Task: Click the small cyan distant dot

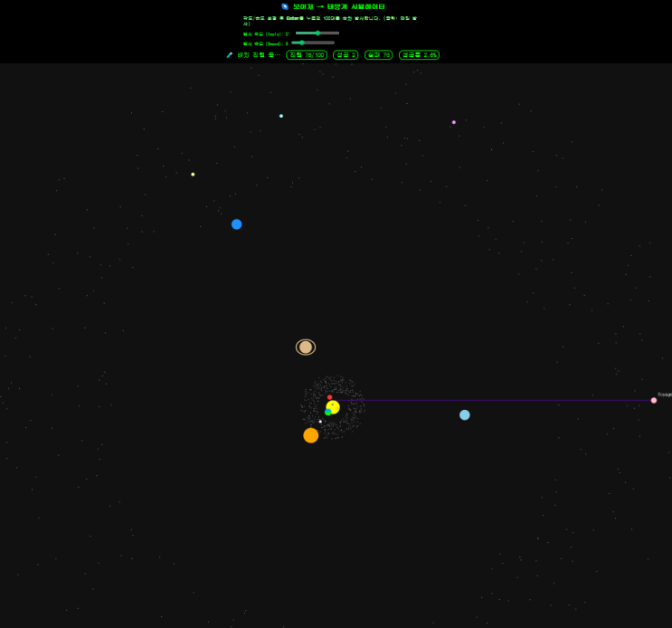Action: pos(281,116)
